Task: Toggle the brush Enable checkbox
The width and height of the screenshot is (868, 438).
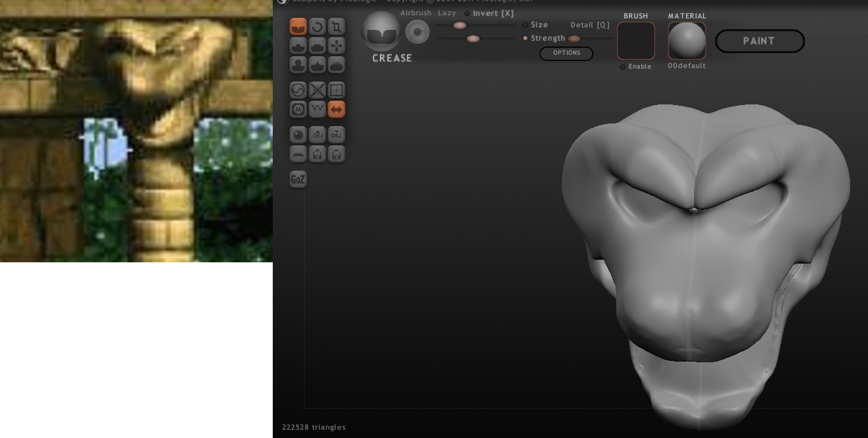Action: tap(623, 67)
